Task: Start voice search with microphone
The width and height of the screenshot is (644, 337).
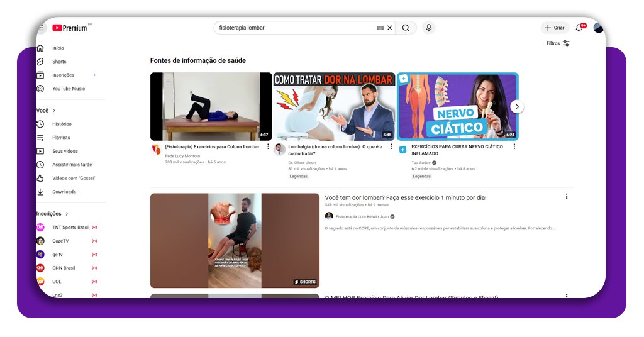Action: point(428,28)
